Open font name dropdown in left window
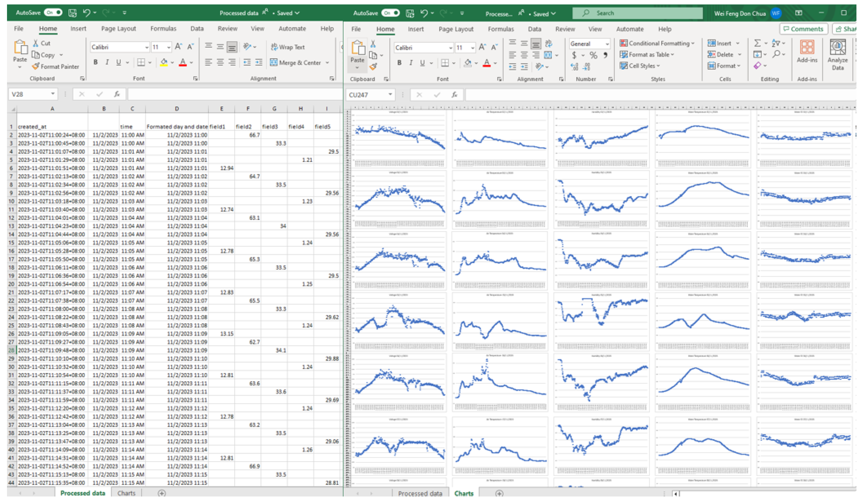Screen dimensions: 865x504 (x=147, y=47)
